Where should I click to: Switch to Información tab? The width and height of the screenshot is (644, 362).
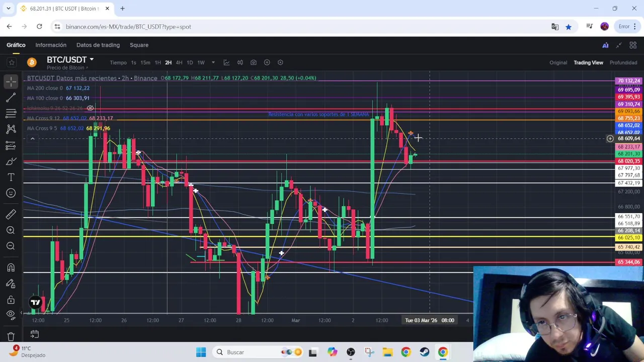51,45
